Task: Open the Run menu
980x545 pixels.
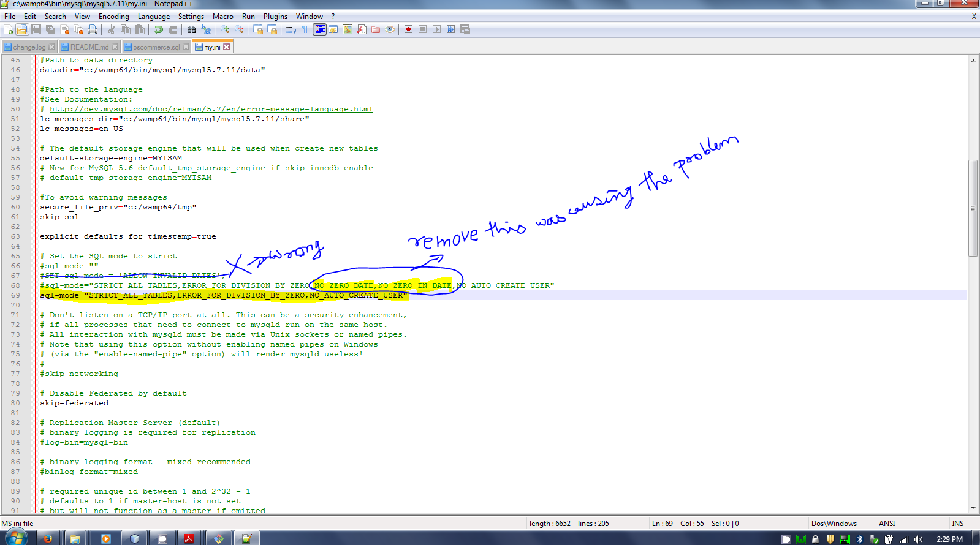Action: [x=248, y=17]
